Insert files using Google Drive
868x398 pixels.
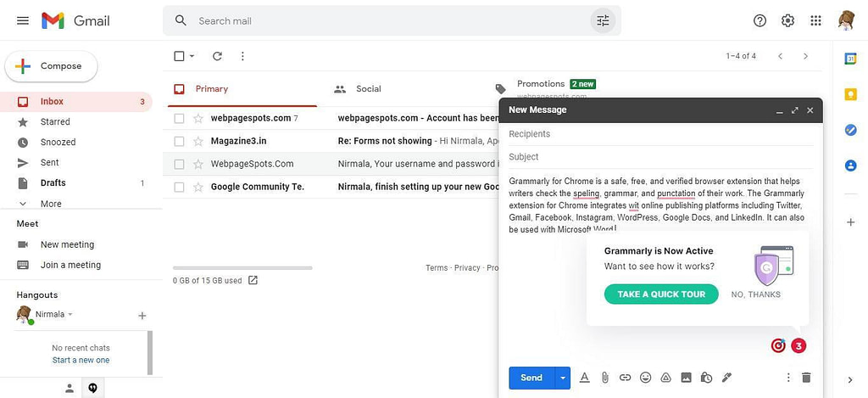(665, 378)
